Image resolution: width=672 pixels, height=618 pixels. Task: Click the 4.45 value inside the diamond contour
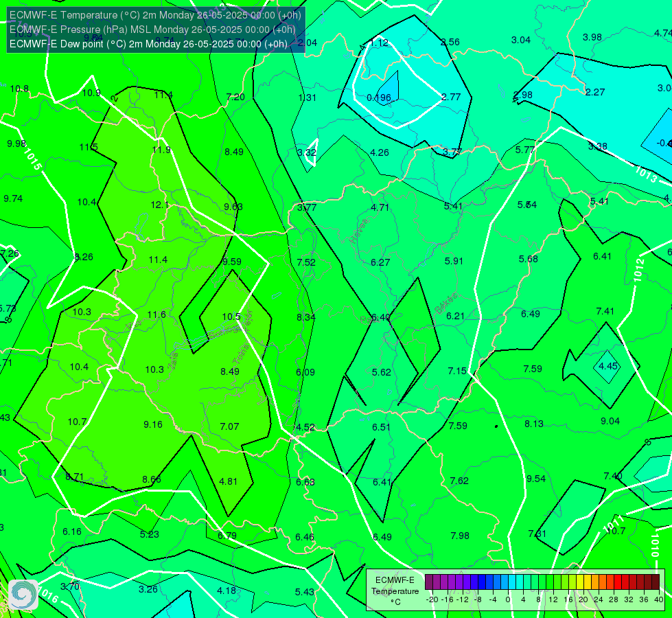[608, 366]
